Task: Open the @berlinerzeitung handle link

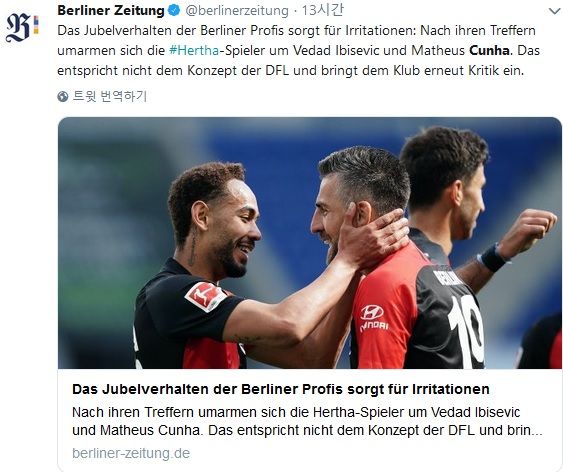Action: coord(237,11)
